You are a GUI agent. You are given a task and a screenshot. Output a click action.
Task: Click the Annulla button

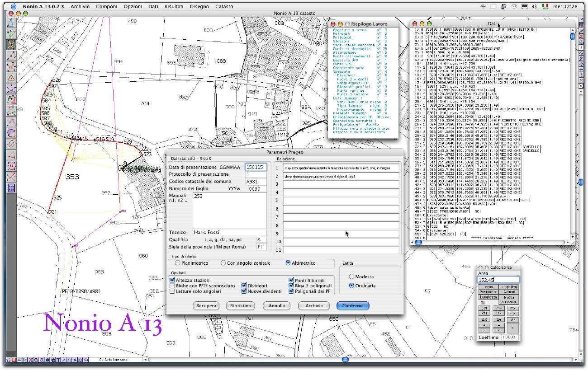point(277,306)
